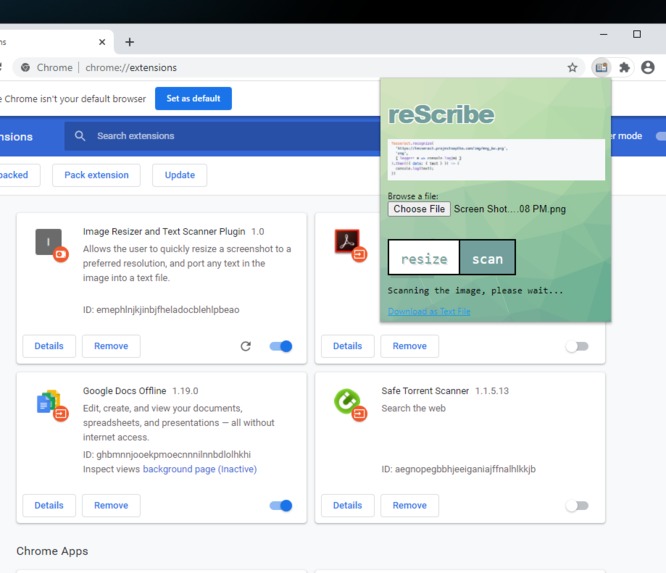
Task: Reload the Image Resizer extension
Action: tap(246, 346)
